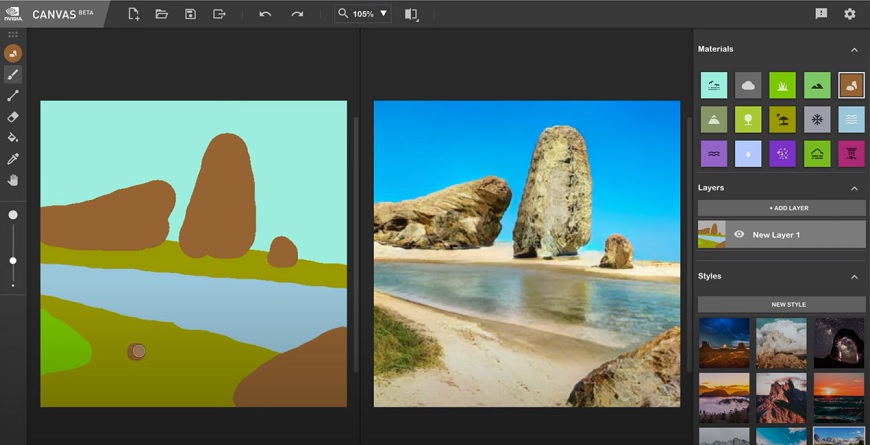Click the Materials panel heading

coord(715,49)
